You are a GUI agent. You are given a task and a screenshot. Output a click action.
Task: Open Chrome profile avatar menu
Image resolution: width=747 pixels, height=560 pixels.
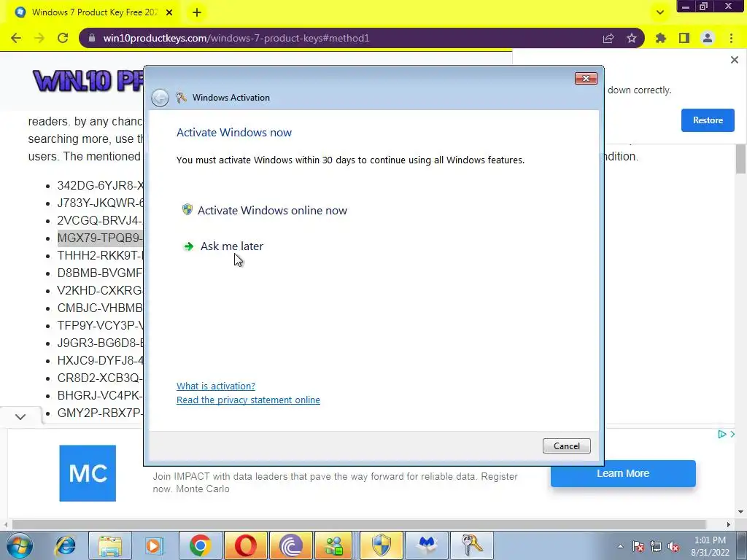(708, 38)
